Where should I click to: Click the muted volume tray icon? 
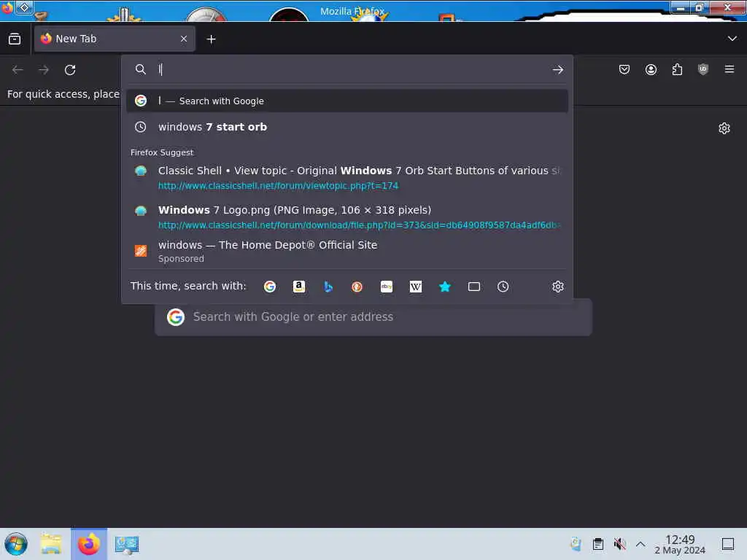619,544
